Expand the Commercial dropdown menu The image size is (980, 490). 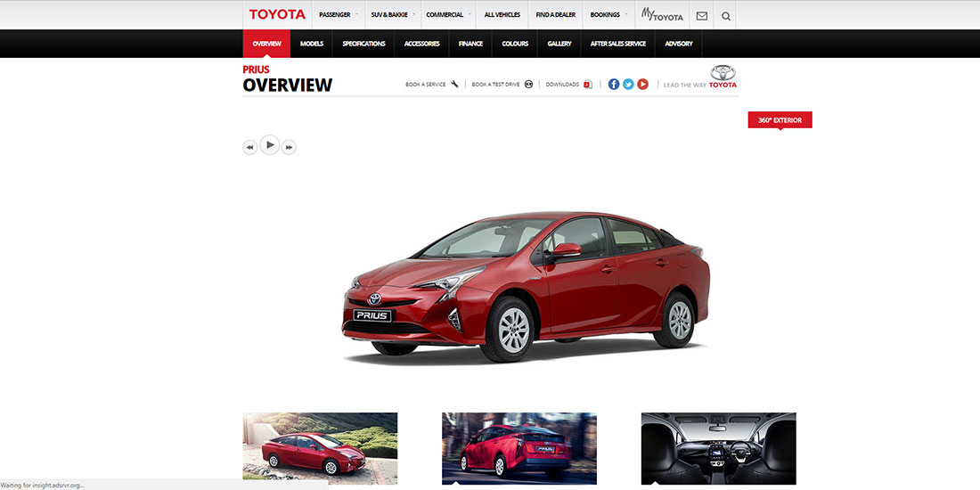[448, 15]
